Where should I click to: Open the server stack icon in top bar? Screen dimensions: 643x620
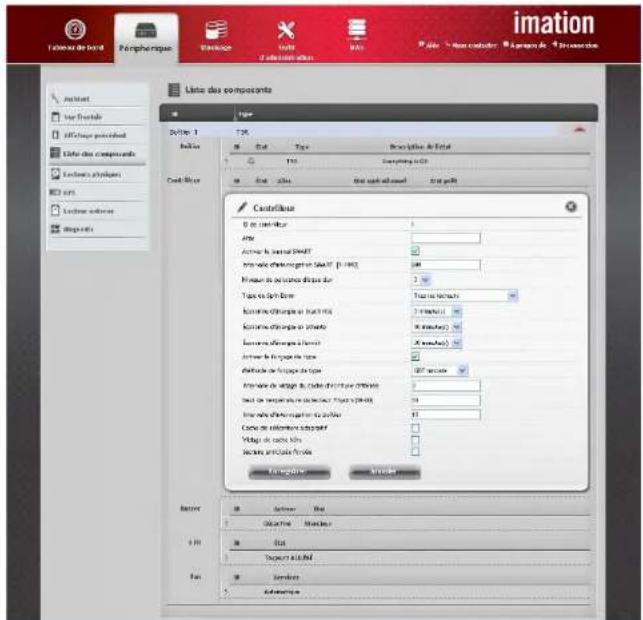pos(357,29)
